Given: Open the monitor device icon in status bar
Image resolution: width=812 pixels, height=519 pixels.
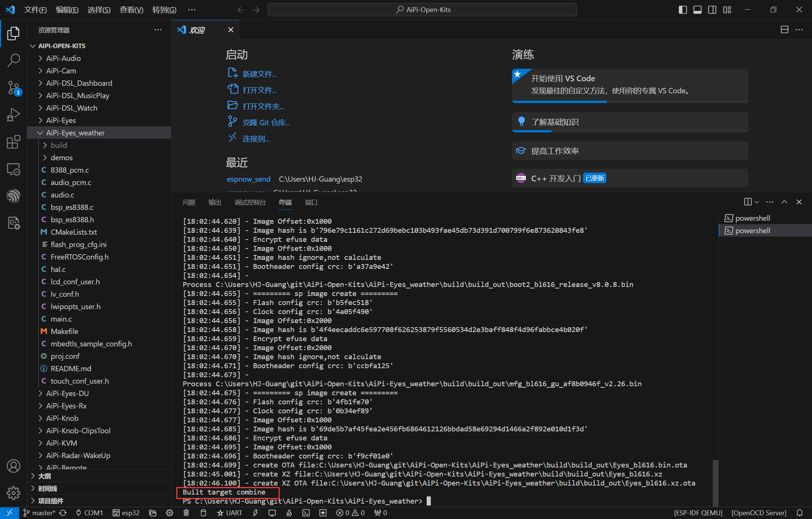Looking at the screenshot, I should click(x=272, y=513).
